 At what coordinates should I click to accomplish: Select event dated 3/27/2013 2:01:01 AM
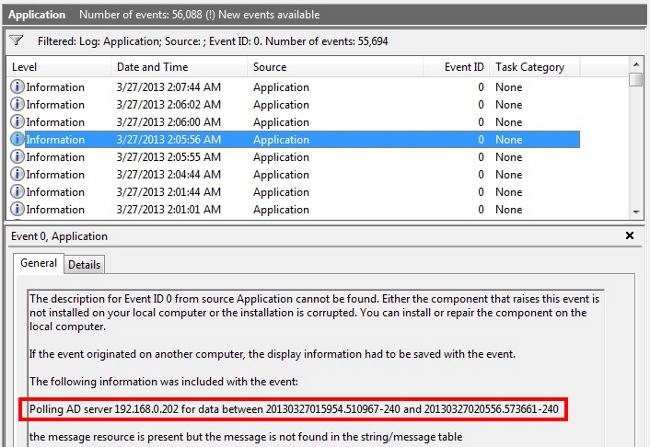[x=293, y=209]
